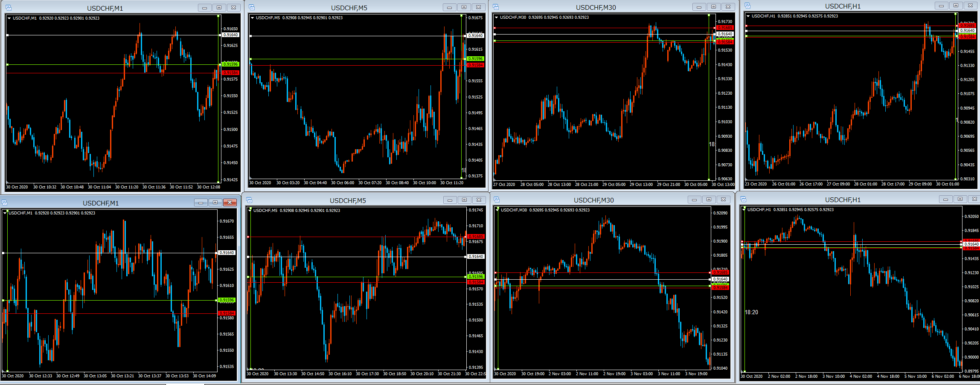Activate the bottom USDCHF,H1 window title bar
The height and width of the screenshot is (385, 980).
[842, 200]
